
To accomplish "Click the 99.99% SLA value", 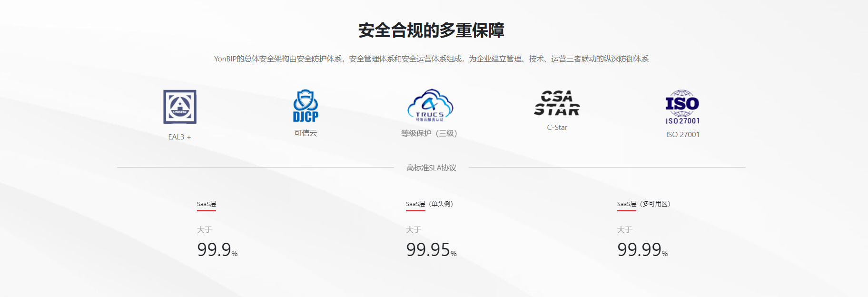I will pos(642,250).
